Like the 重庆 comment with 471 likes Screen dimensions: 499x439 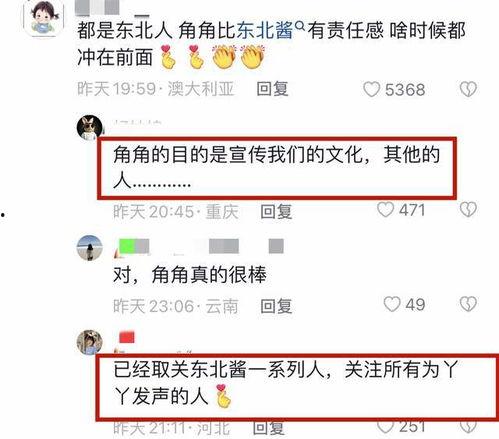[x=385, y=210]
